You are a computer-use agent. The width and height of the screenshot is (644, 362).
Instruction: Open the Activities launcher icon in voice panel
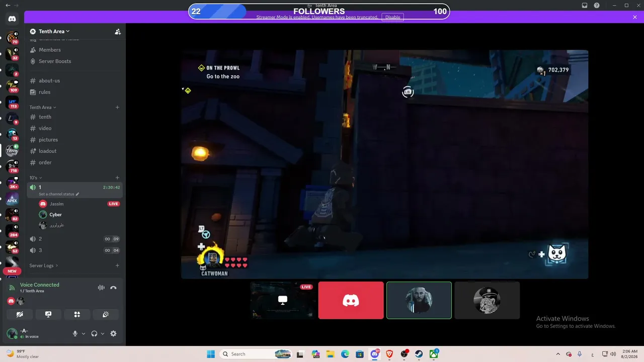77,314
